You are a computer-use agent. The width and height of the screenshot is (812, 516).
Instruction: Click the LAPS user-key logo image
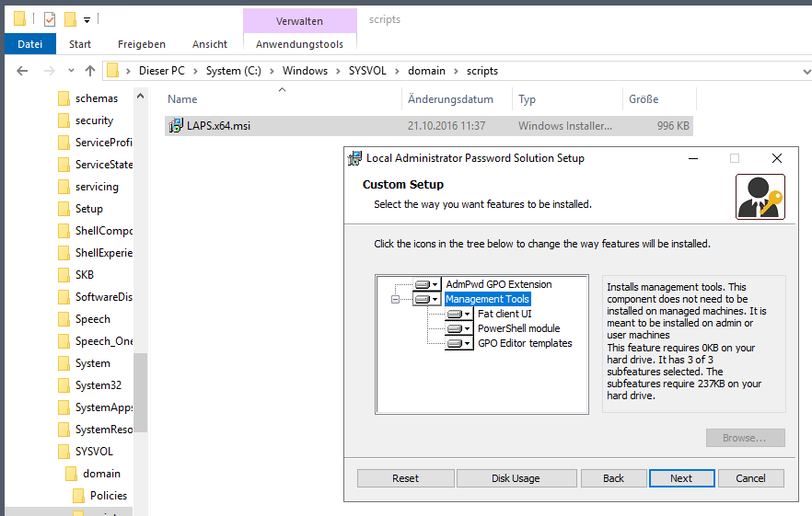[x=760, y=197]
